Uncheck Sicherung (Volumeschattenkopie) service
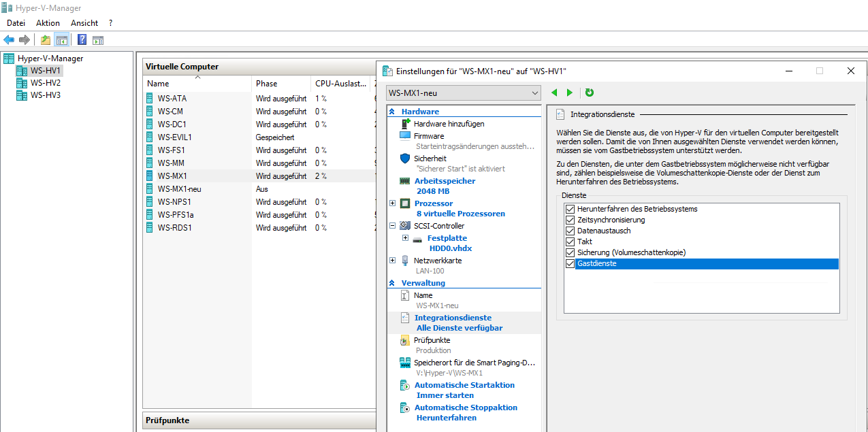The image size is (868, 432). (x=570, y=252)
